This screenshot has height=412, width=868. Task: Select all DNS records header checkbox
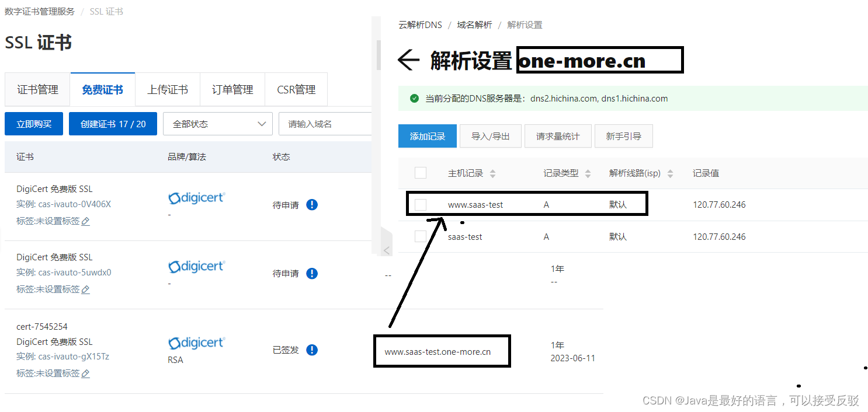click(421, 173)
